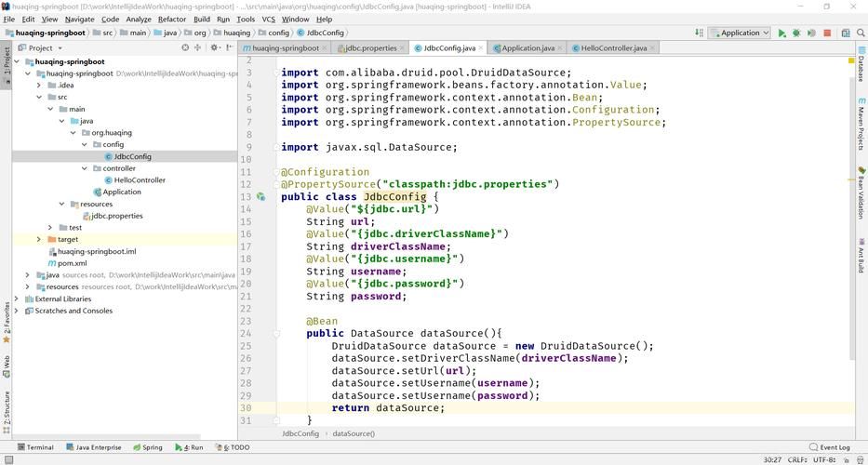Open the Application run configuration dropdown

coord(740,33)
